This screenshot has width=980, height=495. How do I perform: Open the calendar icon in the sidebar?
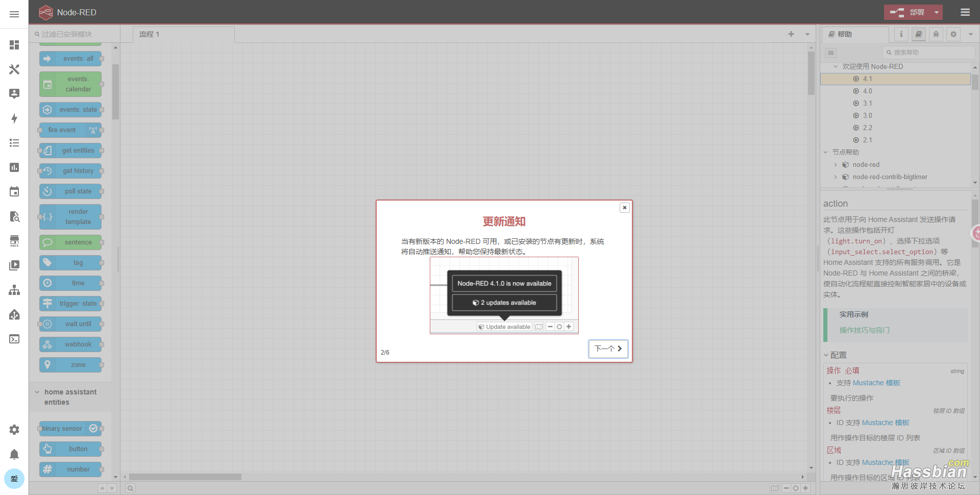tap(14, 192)
